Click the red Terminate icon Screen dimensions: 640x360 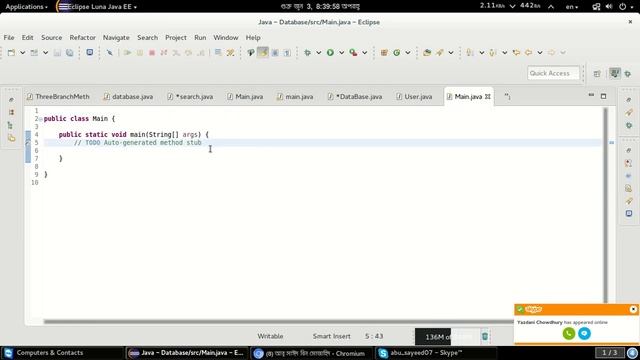click(x=152, y=53)
